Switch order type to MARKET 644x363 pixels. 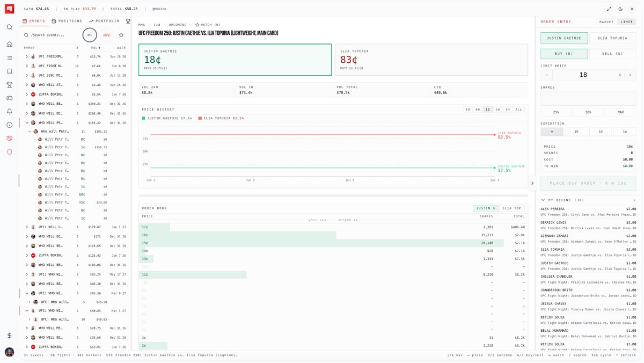(x=606, y=22)
